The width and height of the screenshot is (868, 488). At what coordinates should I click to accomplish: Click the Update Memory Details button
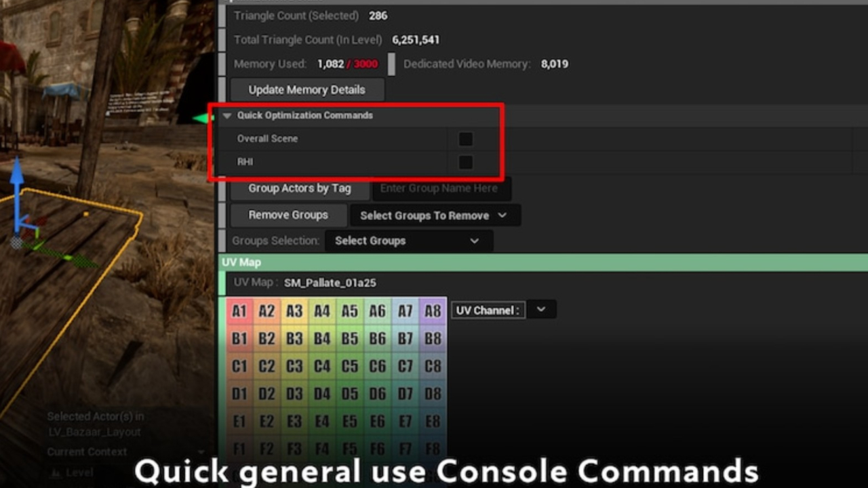coord(307,89)
